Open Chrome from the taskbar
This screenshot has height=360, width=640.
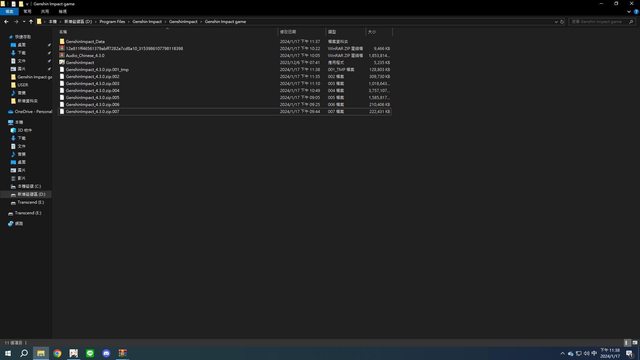pyautogui.click(x=57, y=353)
